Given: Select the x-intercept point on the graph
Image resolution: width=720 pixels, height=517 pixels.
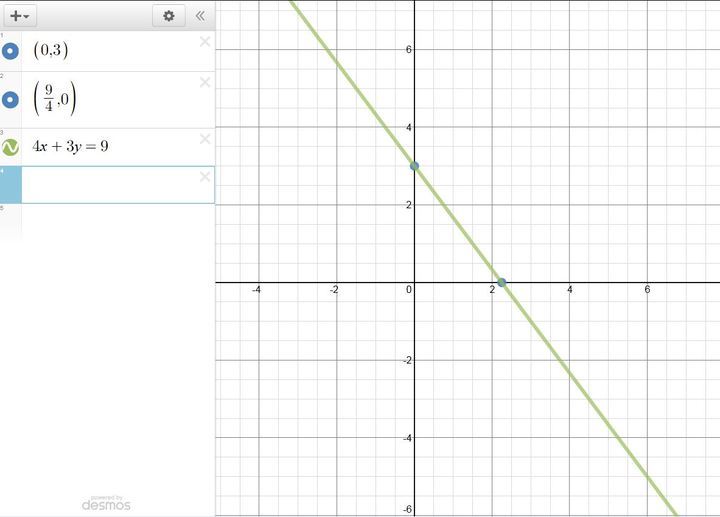Looking at the screenshot, I should [x=502, y=282].
